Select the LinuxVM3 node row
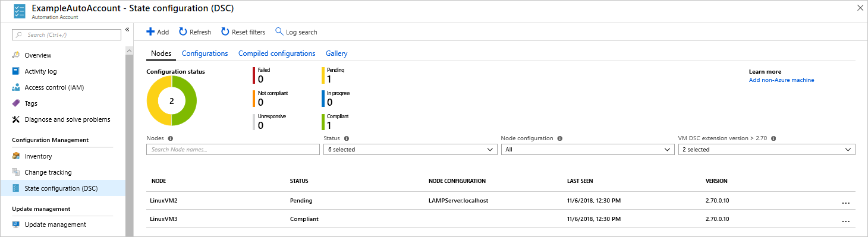Image resolution: width=868 pixels, height=237 pixels. [501, 219]
